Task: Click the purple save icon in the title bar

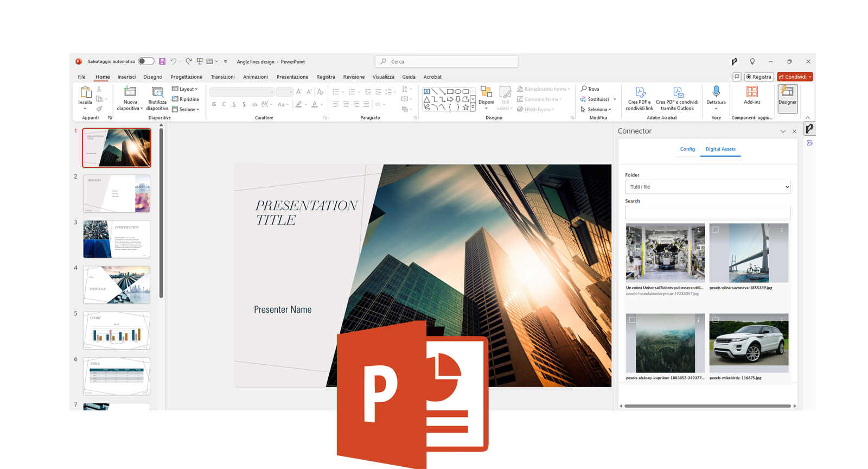Action: 162,61
